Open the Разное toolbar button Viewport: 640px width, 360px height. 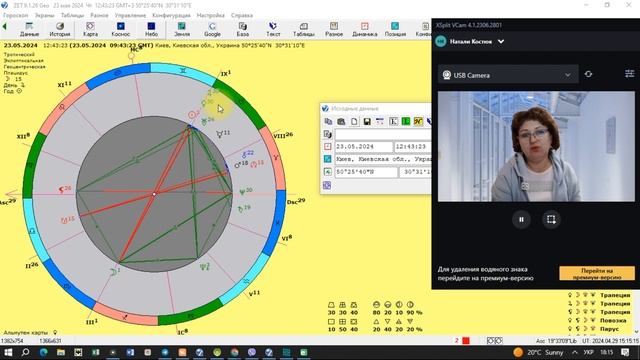[x=334, y=30]
